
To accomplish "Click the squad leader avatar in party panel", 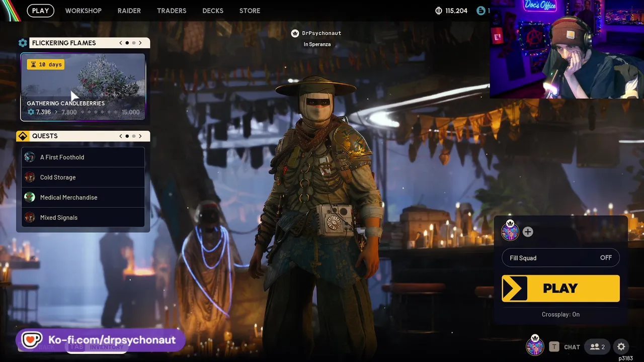I will pyautogui.click(x=510, y=231).
